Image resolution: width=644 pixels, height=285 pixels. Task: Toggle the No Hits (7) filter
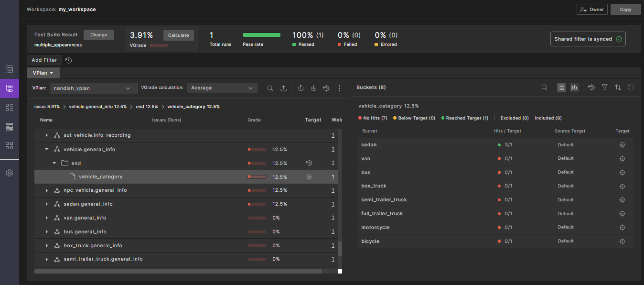(x=372, y=118)
